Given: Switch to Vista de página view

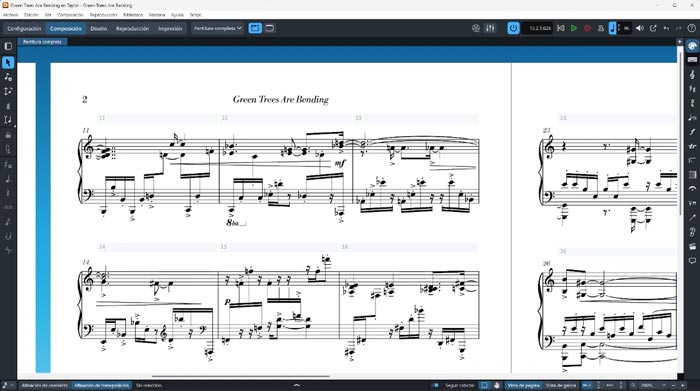Looking at the screenshot, I should click(523, 385).
